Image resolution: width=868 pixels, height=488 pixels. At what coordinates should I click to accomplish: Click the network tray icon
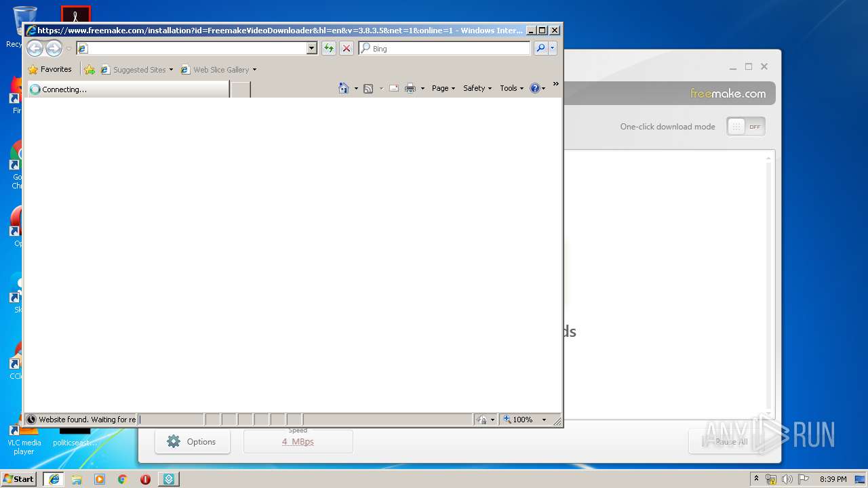(771, 479)
